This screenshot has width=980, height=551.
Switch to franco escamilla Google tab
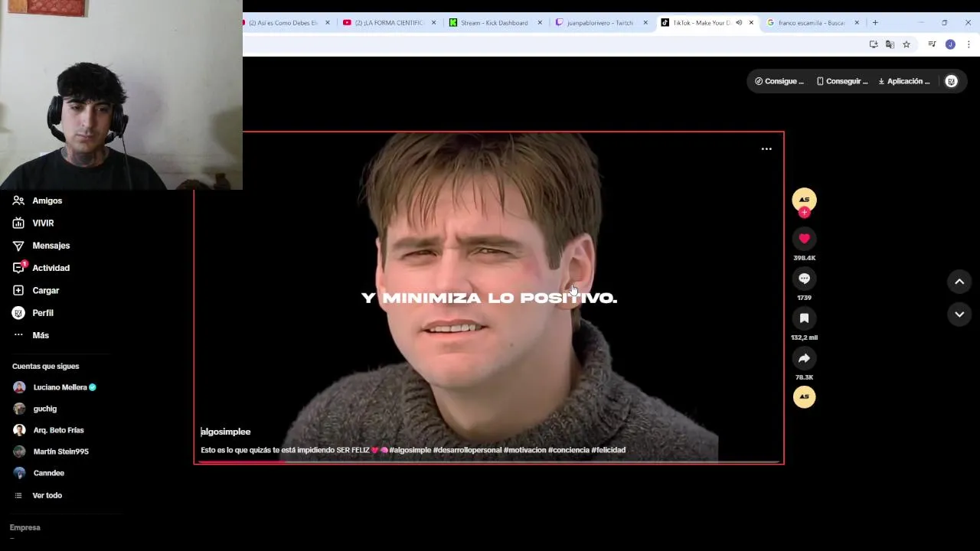pyautogui.click(x=812, y=23)
